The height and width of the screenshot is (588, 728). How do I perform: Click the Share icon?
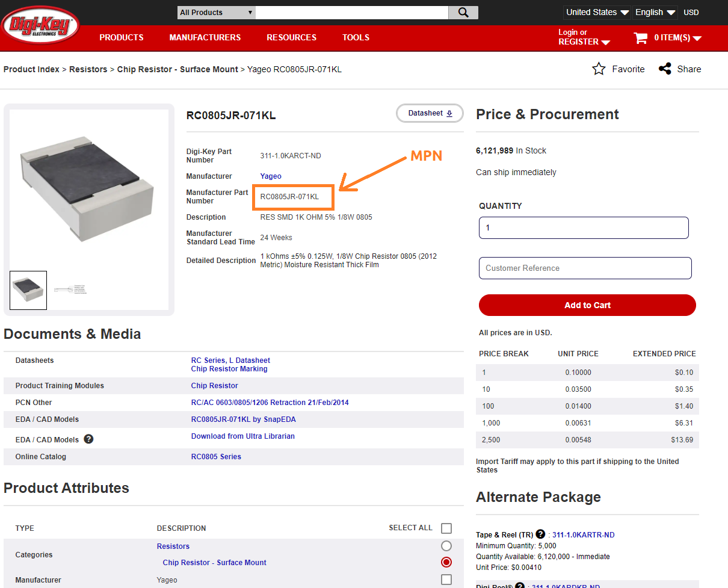(665, 69)
